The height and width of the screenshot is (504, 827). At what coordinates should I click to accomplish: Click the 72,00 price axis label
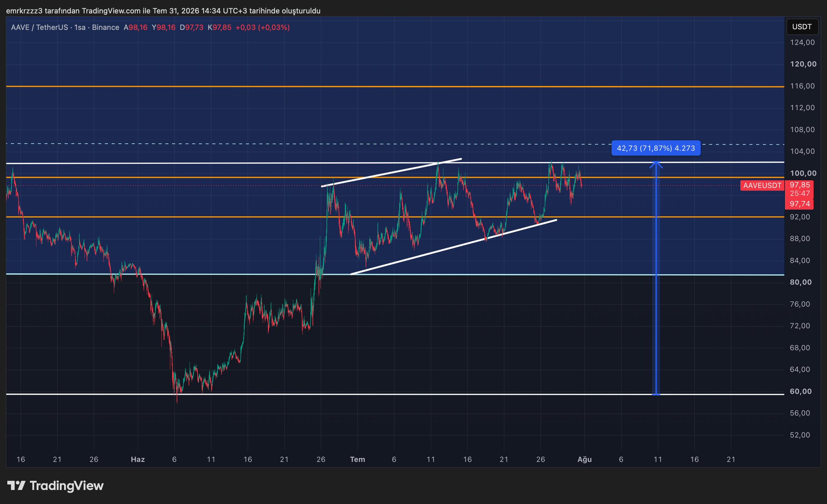click(x=800, y=326)
